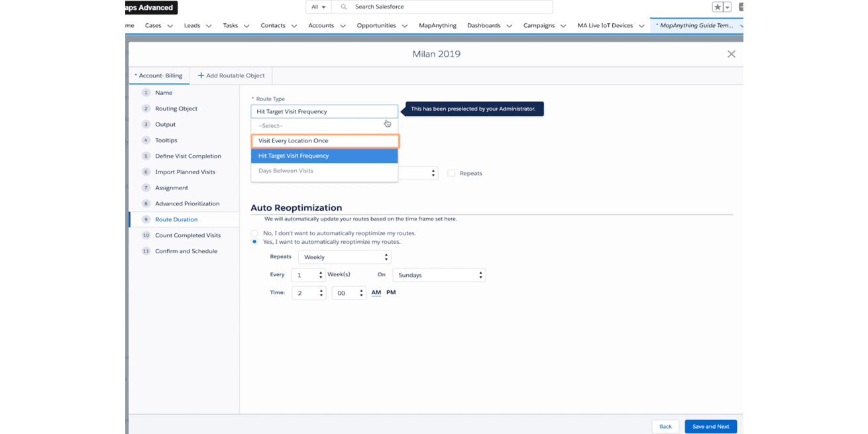Click the star's dropdown arrow for favorites list
The height and width of the screenshot is (434, 868).
[726, 7]
